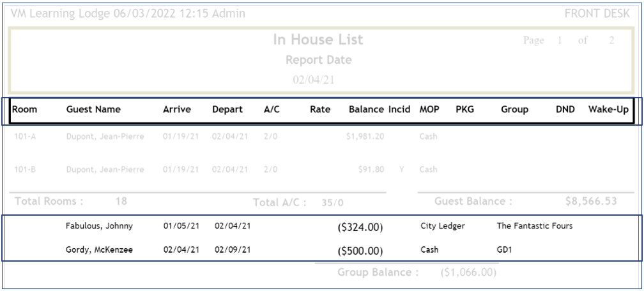
Task: Click the Depart column header
Action: (x=227, y=110)
